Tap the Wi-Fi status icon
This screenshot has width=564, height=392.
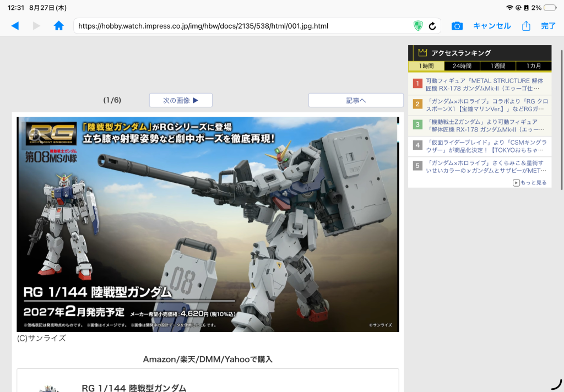click(x=509, y=8)
